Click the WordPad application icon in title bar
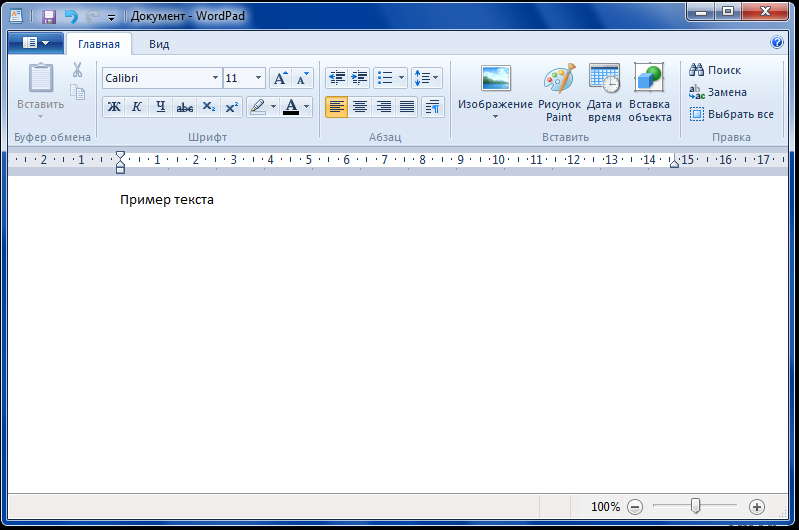The height and width of the screenshot is (530, 799). coord(16,16)
